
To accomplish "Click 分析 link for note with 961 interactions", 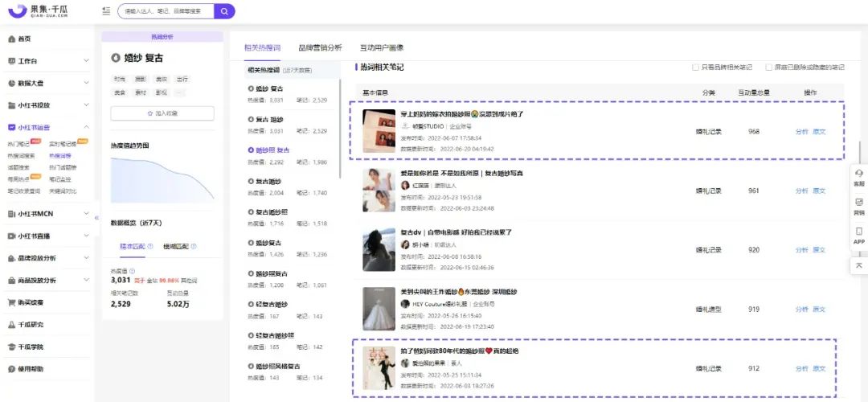I will tap(801, 191).
